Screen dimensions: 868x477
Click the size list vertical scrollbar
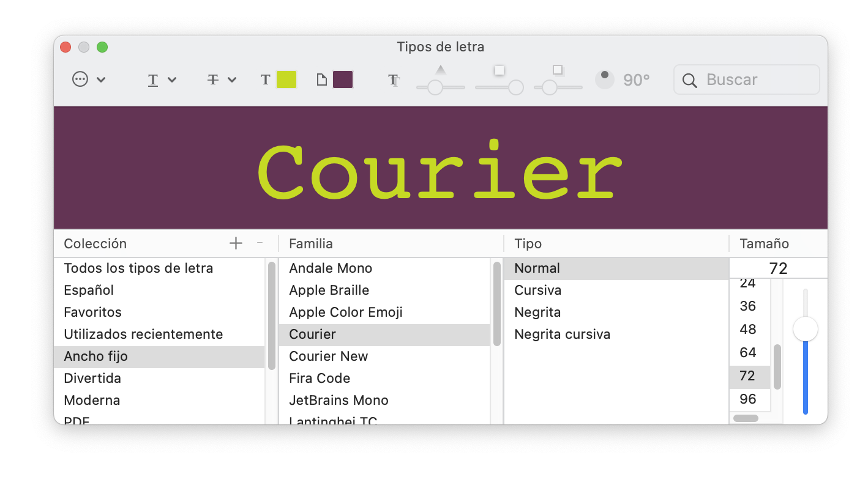point(777,367)
